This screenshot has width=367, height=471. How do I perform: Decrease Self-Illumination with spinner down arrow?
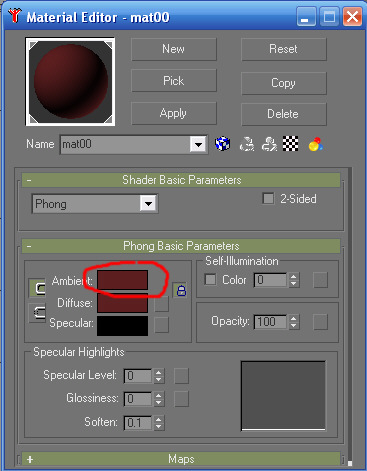click(293, 283)
